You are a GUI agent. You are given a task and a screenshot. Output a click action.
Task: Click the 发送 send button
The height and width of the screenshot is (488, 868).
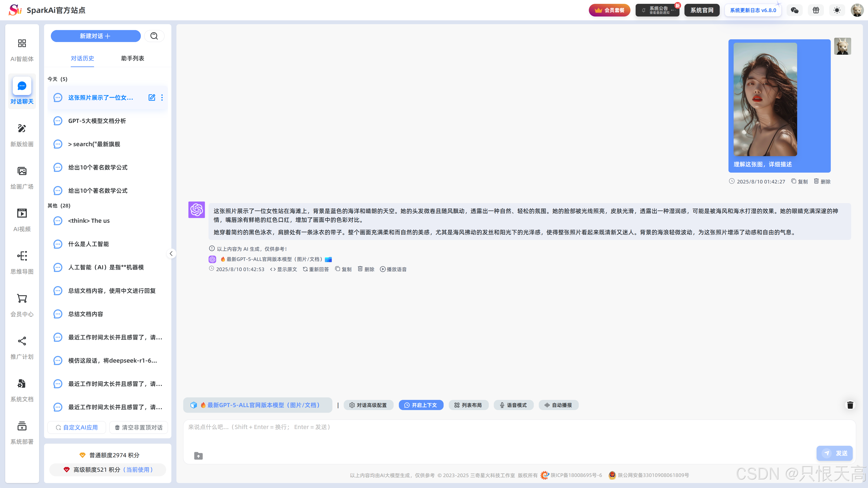[x=834, y=453]
